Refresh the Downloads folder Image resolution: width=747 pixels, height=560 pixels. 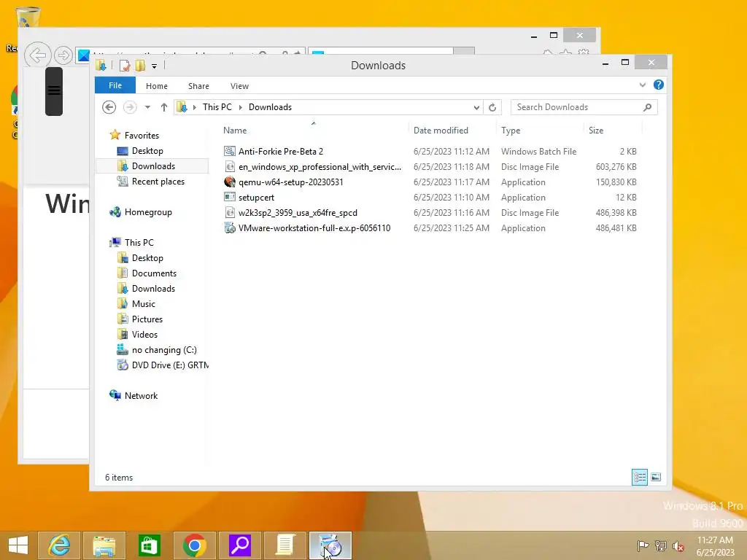point(492,108)
